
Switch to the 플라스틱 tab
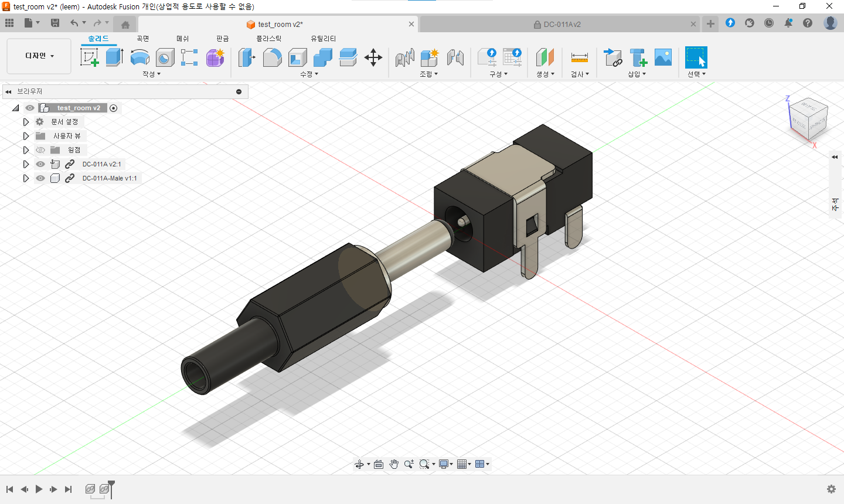tap(269, 39)
